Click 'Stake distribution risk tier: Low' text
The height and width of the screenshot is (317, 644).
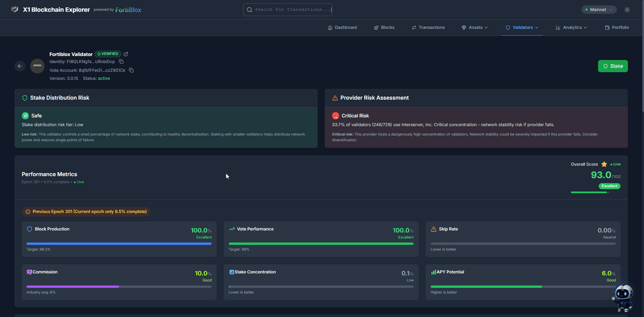52,124
